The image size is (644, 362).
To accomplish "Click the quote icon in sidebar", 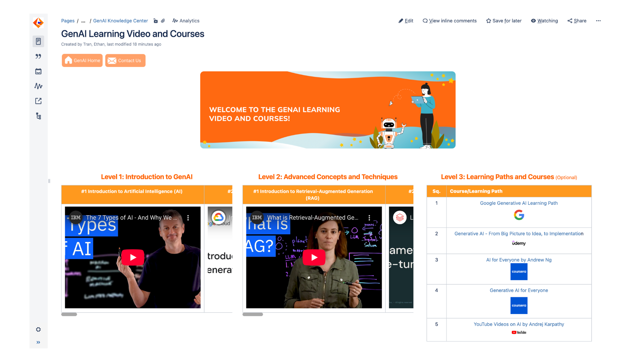I will click(38, 56).
